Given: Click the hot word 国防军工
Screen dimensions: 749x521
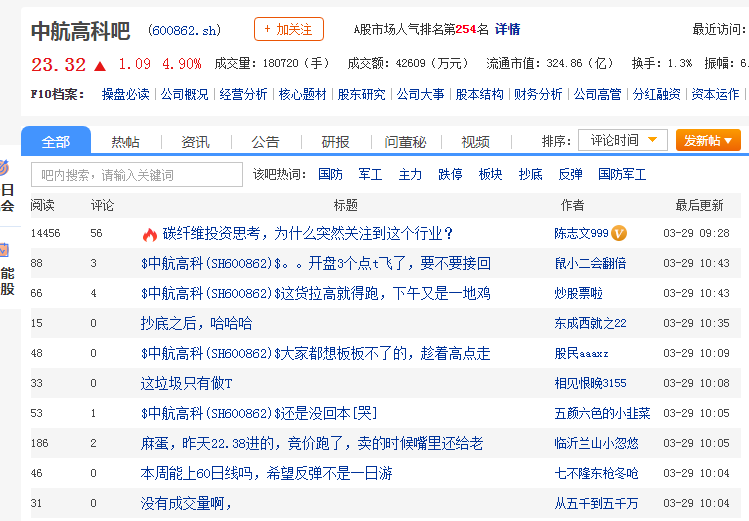Looking at the screenshot, I should [x=622, y=174].
